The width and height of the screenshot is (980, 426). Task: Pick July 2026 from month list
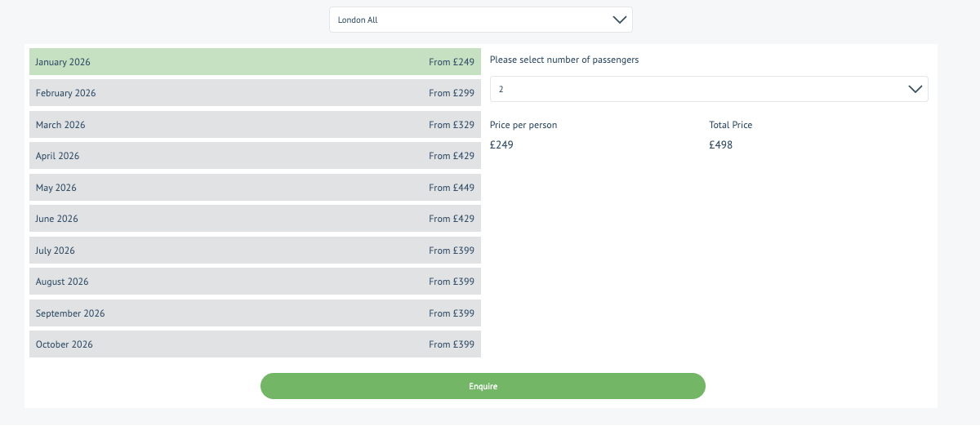click(x=255, y=251)
